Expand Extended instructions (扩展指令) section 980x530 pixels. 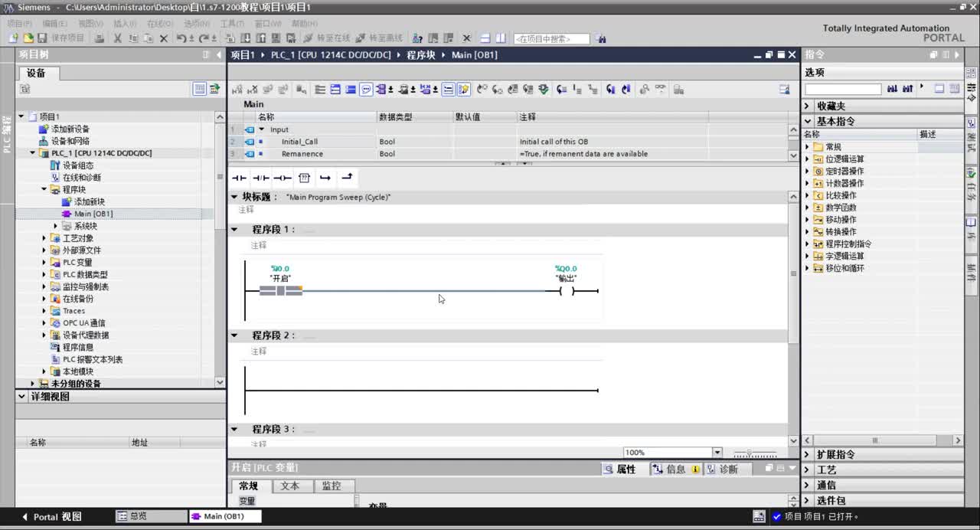coord(807,454)
